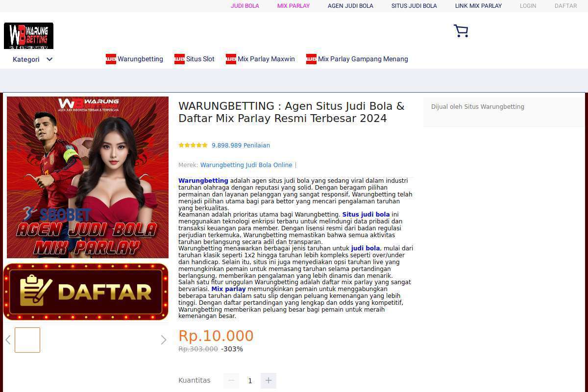Open MIX PARLAY top menu item
Image resolution: width=588 pixels, height=392 pixels.
tap(294, 6)
